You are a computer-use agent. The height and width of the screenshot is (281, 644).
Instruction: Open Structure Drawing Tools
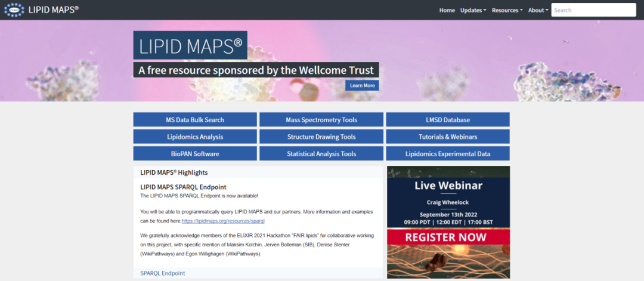coord(321,137)
